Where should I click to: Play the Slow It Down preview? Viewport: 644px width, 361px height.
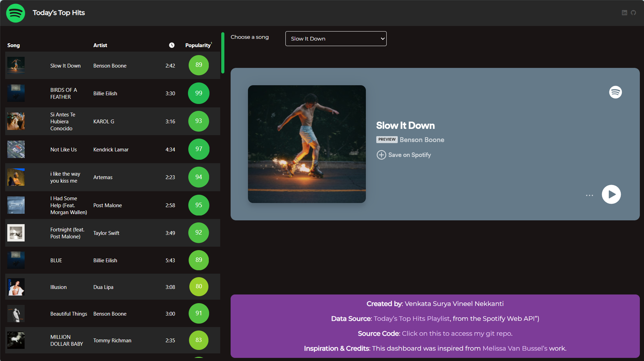click(611, 194)
